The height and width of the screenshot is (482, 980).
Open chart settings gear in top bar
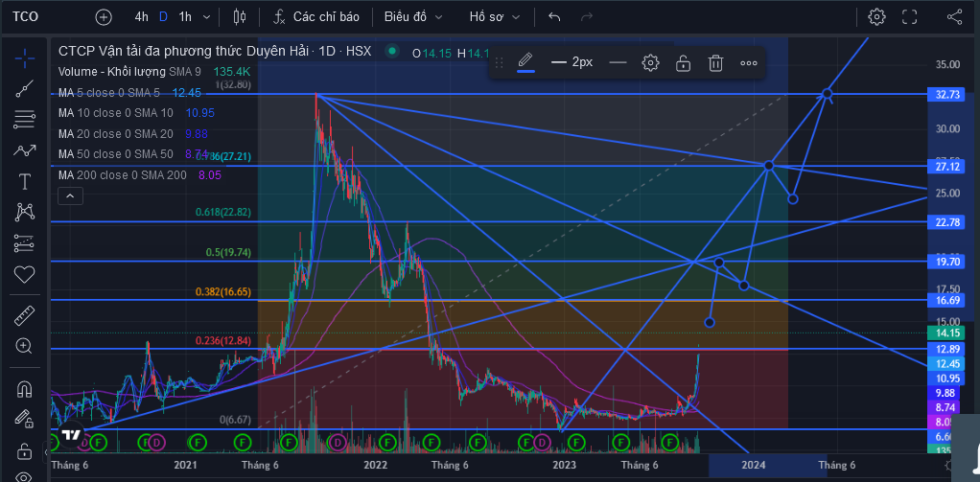[876, 17]
